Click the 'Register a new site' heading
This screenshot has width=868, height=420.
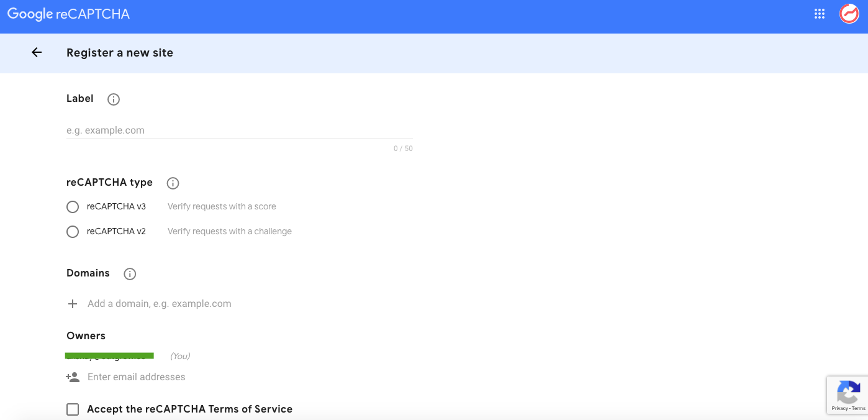click(120, 53)
